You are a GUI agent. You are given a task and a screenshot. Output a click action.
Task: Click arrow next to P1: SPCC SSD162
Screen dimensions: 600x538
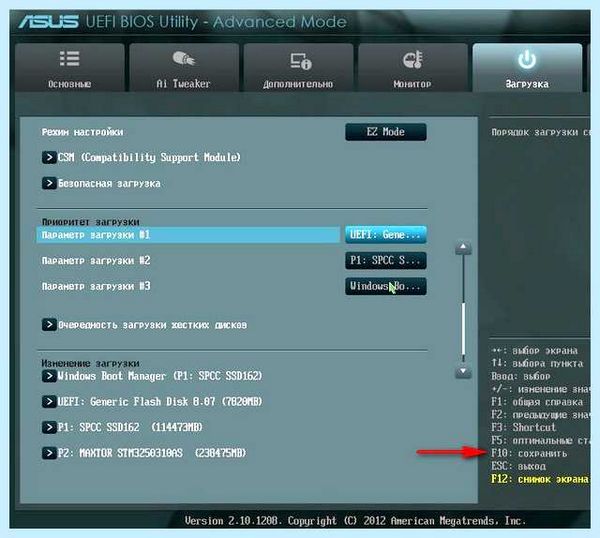point(49,427)
